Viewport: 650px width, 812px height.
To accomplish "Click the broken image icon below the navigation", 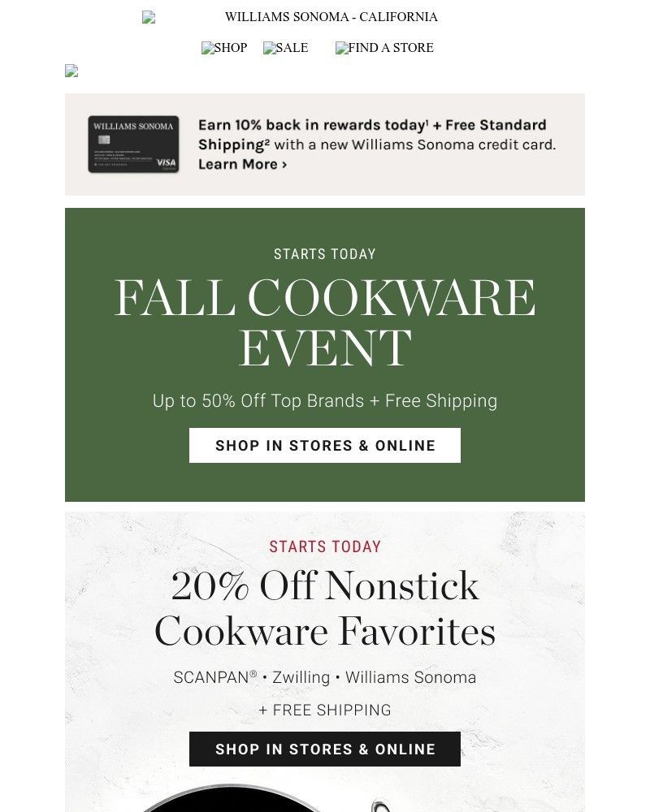I will coord(71,71).
